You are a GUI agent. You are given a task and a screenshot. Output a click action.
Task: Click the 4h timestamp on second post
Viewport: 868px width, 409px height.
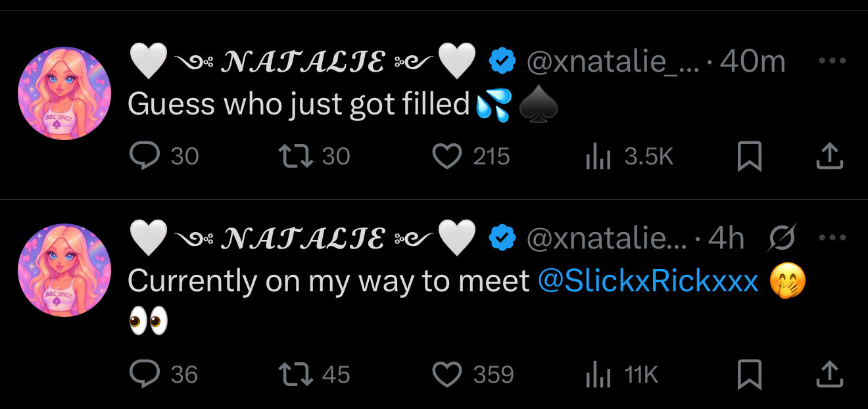tap(726, 239)
